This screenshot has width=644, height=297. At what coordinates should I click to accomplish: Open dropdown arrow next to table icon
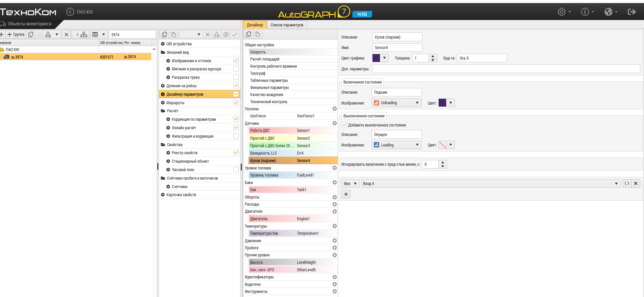point(104,35)
